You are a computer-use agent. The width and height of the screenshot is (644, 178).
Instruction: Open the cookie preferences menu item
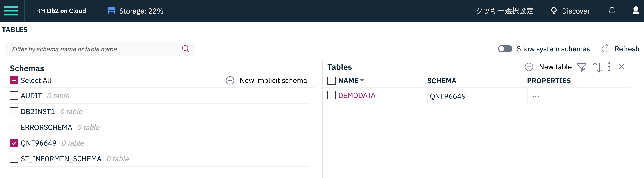point(505,11)
